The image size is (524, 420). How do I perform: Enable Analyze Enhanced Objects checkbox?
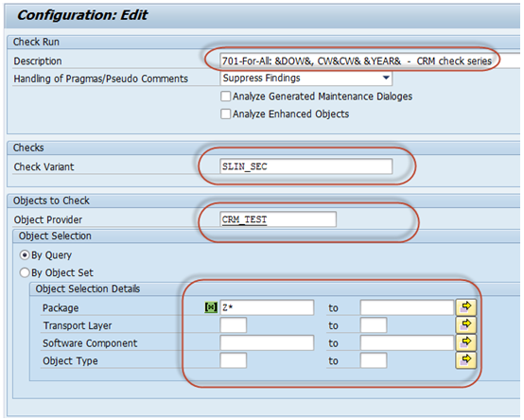(225, 114)
